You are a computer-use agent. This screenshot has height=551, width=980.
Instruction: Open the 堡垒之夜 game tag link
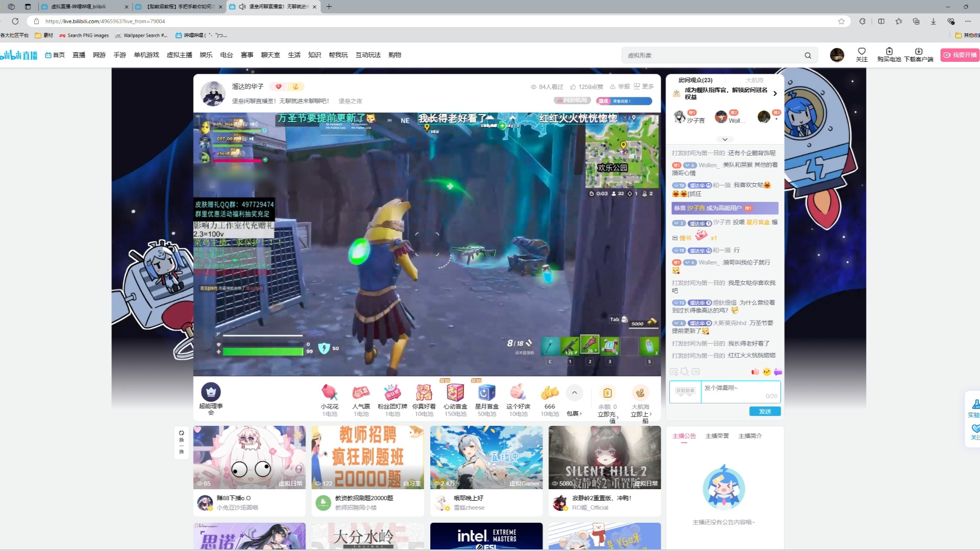pos(350,101)
